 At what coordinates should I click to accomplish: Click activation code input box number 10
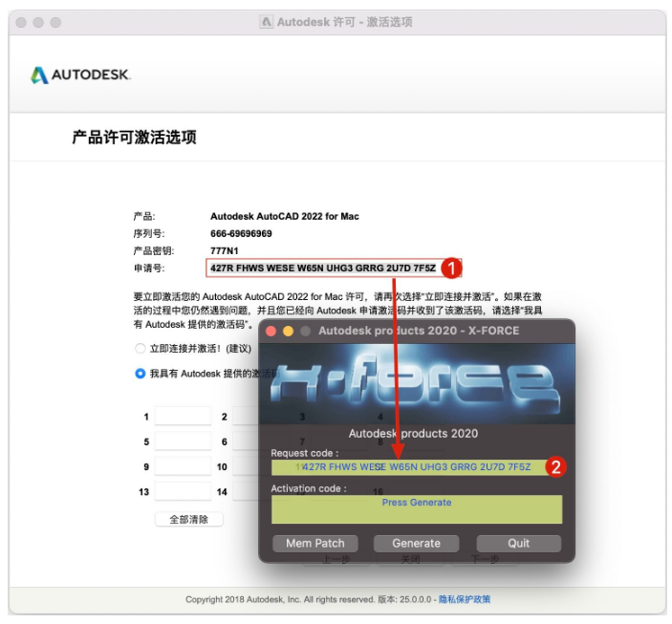[246, 466]
